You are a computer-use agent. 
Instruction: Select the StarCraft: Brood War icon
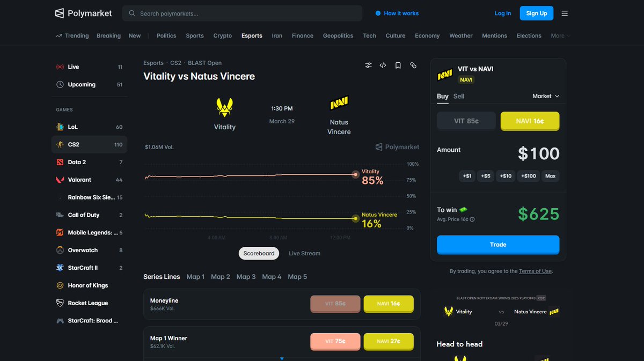pos(60,321)
